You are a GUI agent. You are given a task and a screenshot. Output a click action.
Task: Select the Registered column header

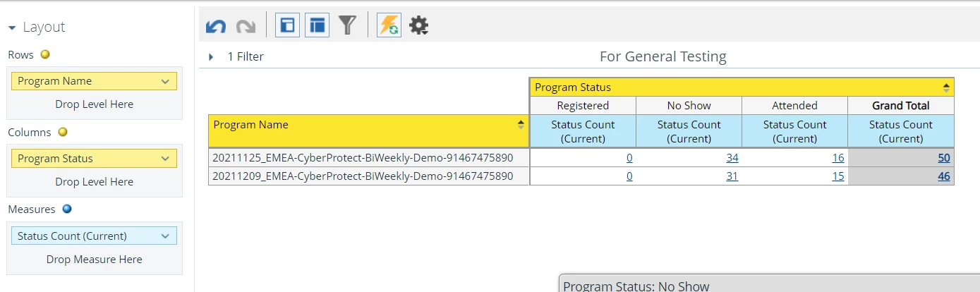point(583,106)
